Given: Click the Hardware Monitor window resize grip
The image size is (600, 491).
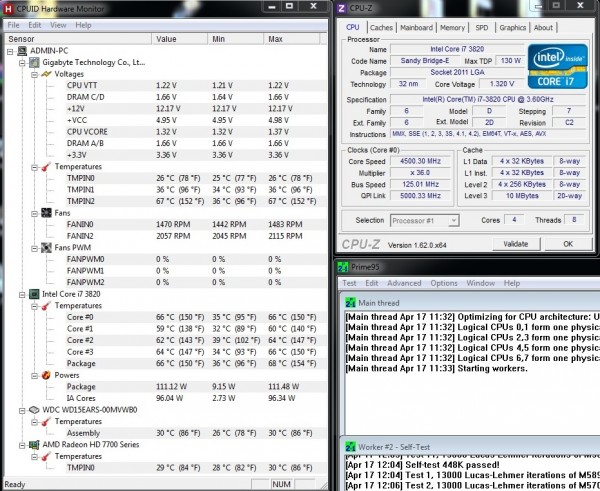Looking at the screenshot, I should click(324, 485).
